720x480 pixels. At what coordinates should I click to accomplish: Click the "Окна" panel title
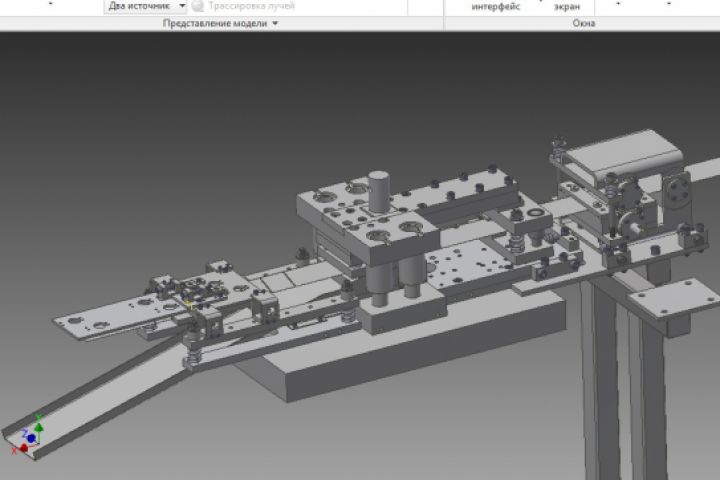pyautogui.click(x=584, y=23)
